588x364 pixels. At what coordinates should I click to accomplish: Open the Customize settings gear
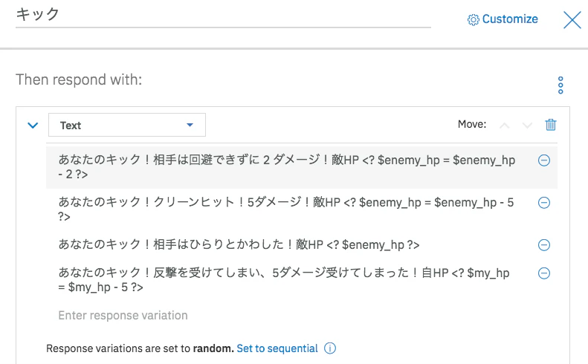pos(473,19)
